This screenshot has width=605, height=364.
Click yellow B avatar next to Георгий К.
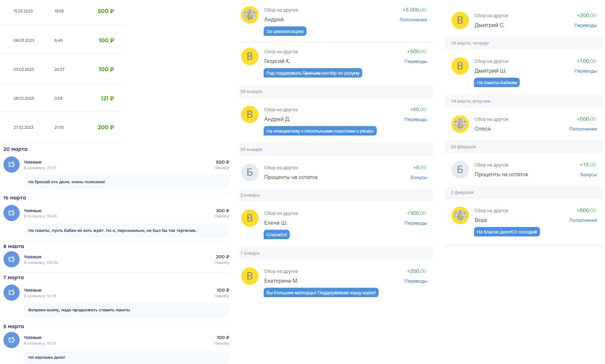(x=250, y=56)
